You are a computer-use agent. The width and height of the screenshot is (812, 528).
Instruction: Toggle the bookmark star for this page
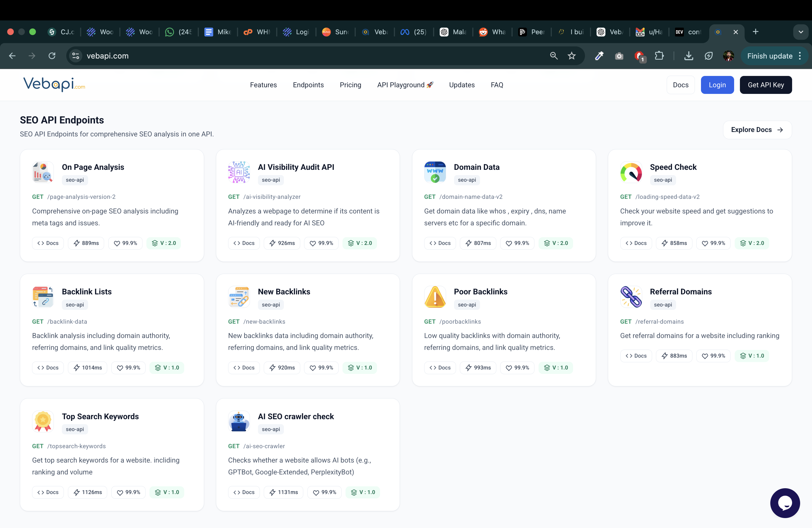point(572,56)
